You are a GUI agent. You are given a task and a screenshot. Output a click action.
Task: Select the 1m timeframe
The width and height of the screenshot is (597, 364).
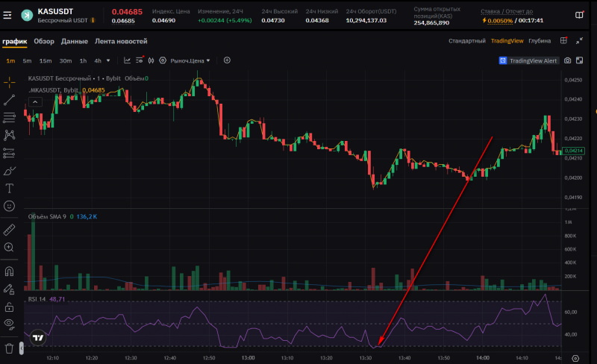pos(10,61)
